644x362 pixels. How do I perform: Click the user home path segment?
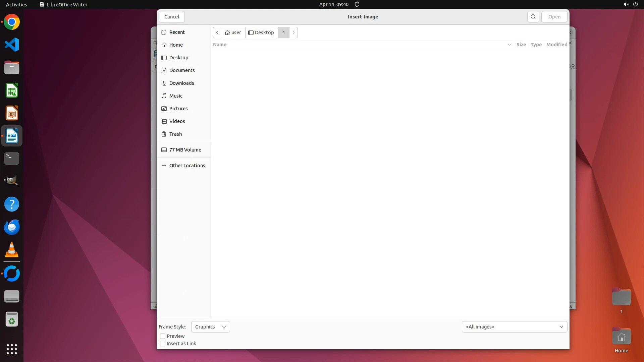click(233, 33)
